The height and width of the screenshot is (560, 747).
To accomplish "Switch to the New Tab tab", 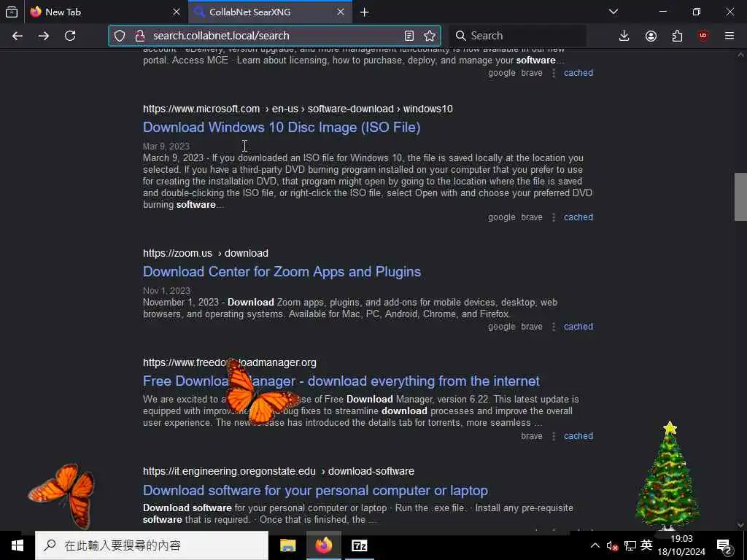I will pyautogui.click(x=106, y=12).
